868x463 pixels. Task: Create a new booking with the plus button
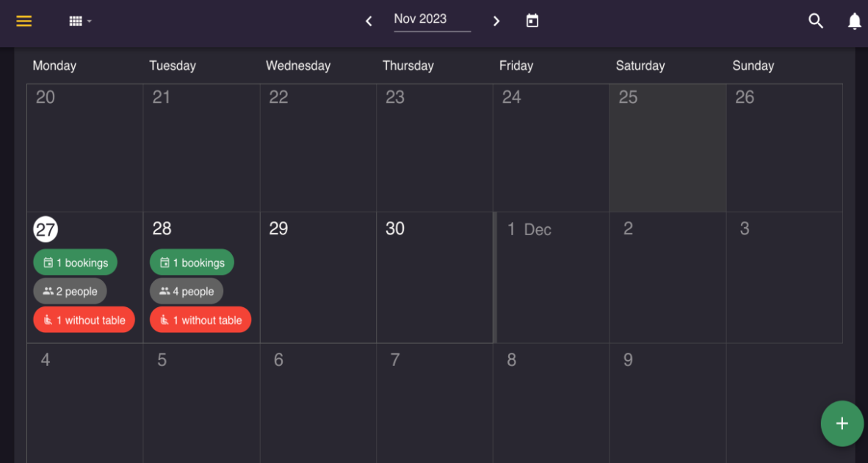point(842,423)
